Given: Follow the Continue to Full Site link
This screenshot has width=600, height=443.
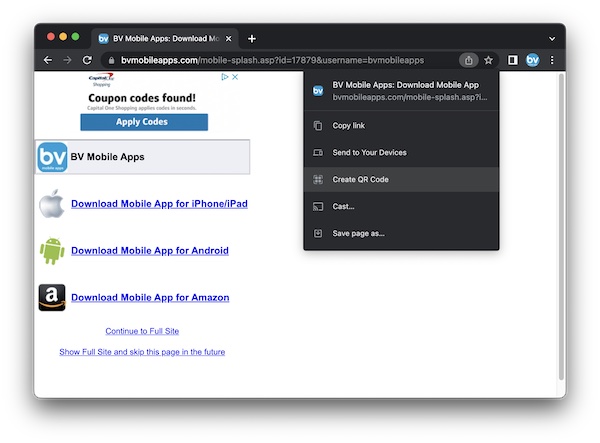Looking at the screenshot, I should 142,331.
